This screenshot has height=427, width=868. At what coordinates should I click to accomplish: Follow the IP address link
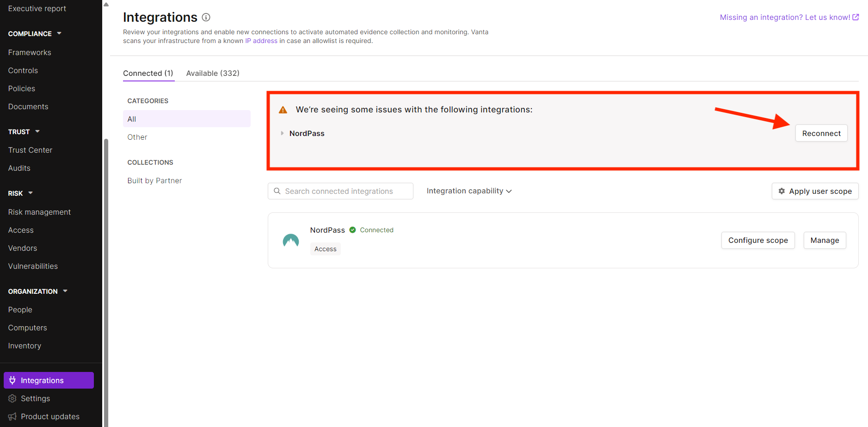[261, 41]
